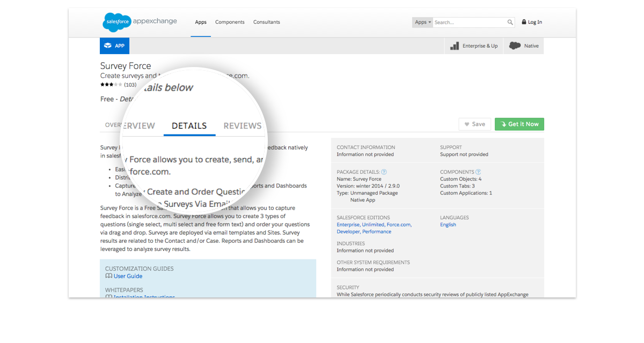Click the Salesforce AppExchange logo
This screenshot has height=343, width=644.
pos(140,22)
